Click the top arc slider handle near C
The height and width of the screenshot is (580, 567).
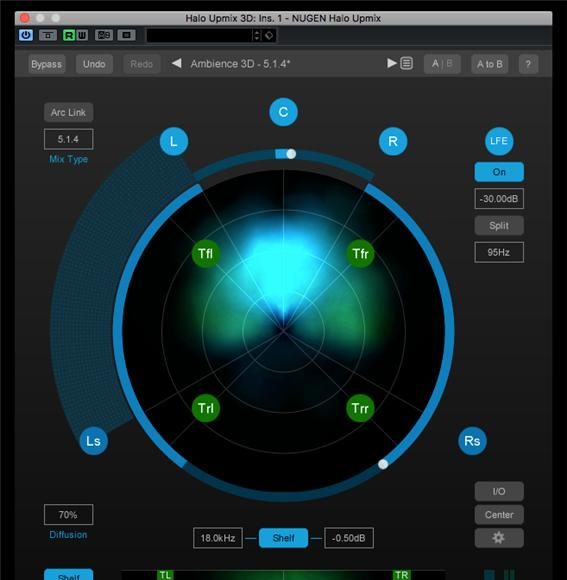291,154
